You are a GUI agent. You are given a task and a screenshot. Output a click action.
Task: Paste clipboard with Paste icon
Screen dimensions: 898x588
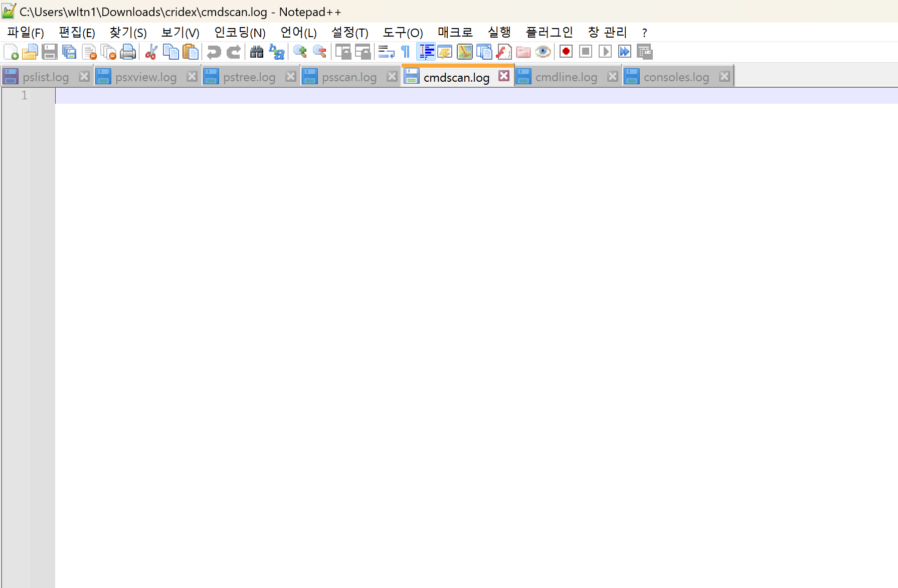(191, 52)
